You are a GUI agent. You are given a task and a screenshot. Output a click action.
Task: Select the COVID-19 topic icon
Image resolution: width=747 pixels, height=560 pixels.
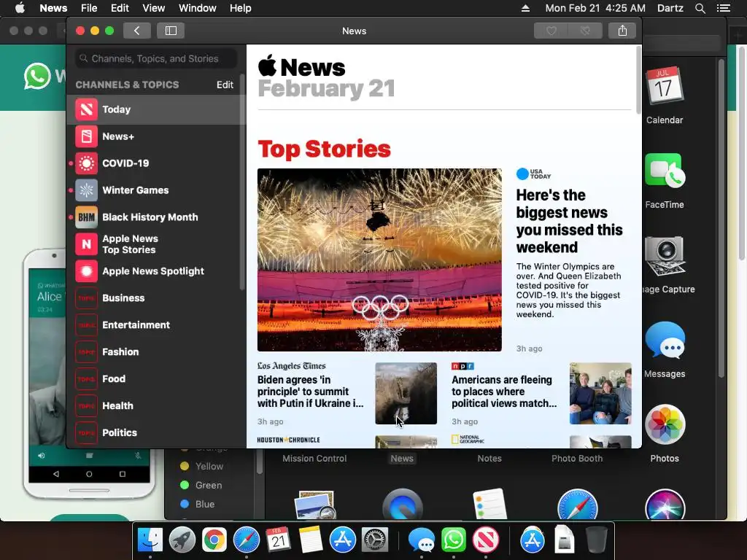coord(86,163)
